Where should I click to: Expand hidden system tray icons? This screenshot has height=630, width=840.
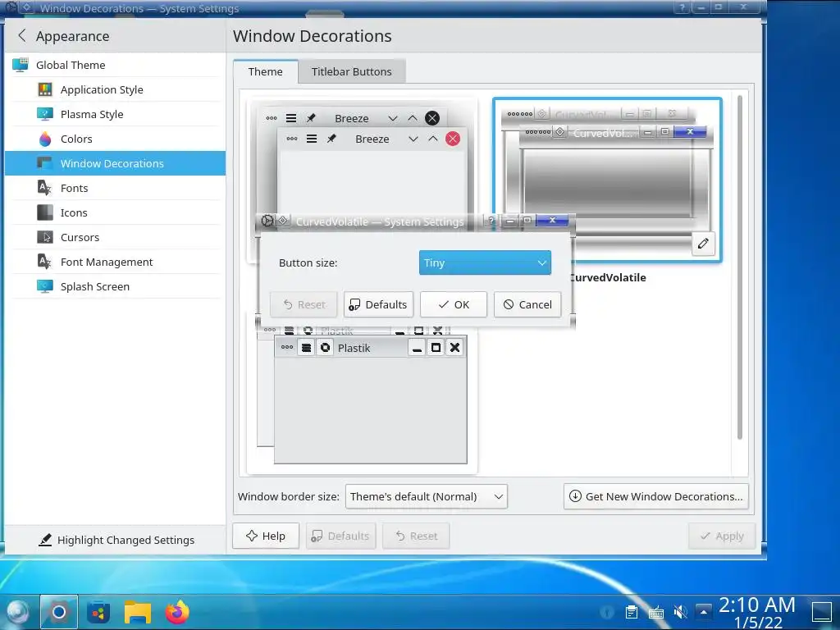pos(703,611)
